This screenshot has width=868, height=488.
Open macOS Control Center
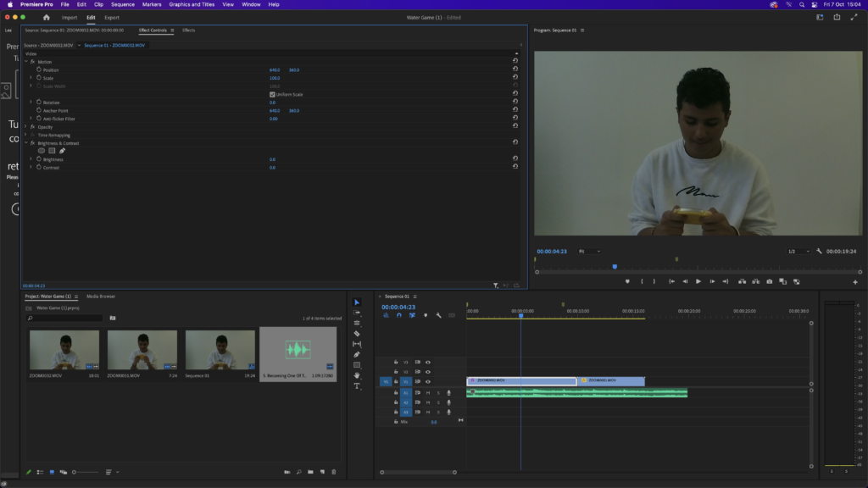pos(815,4)
